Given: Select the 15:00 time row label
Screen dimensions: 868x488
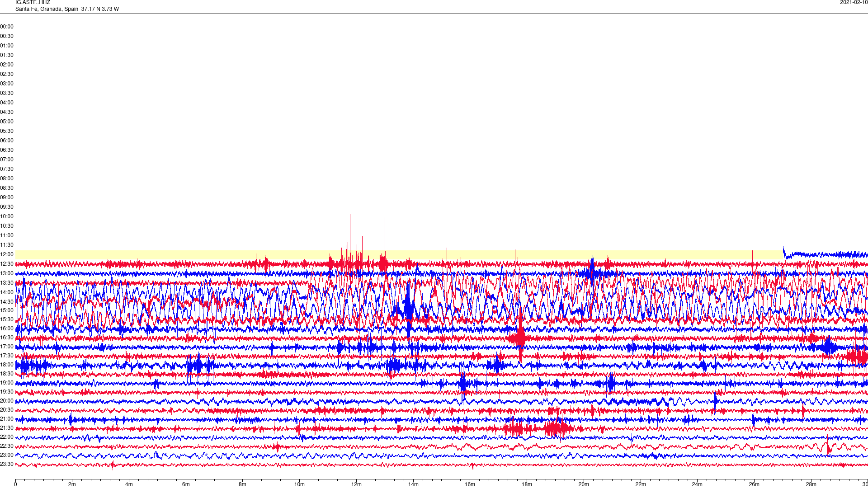Looking at the screenshot, I should (7, 310).
